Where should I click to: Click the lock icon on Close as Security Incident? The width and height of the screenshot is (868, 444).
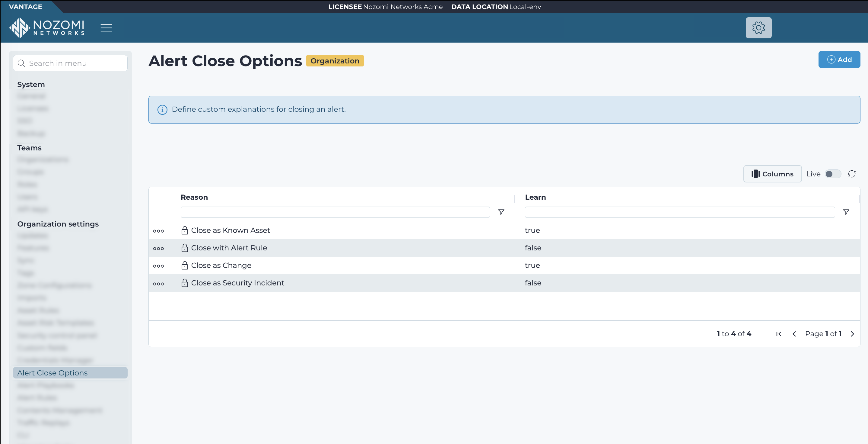coord(185,283)
